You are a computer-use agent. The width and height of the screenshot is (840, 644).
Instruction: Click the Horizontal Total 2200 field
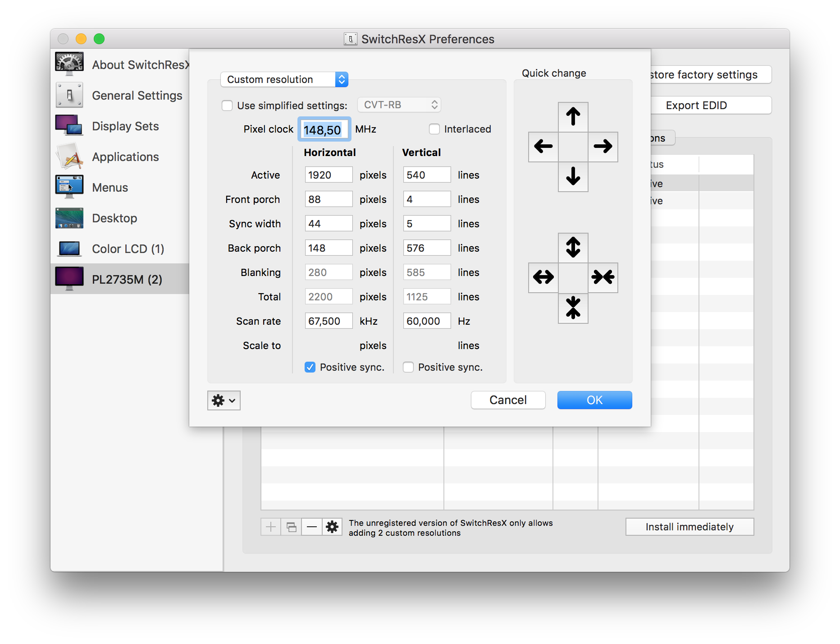[x=329, y=296]
